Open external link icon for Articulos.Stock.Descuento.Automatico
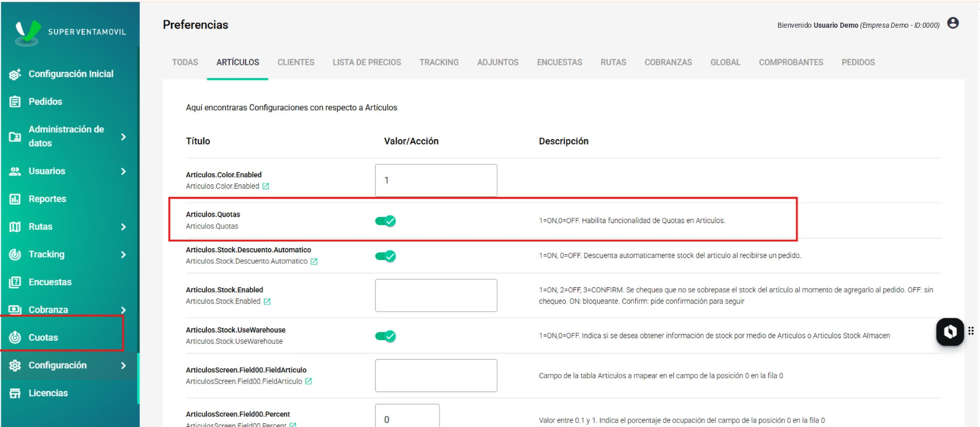Viewport: 980px width, 427px height. point(314,262)
